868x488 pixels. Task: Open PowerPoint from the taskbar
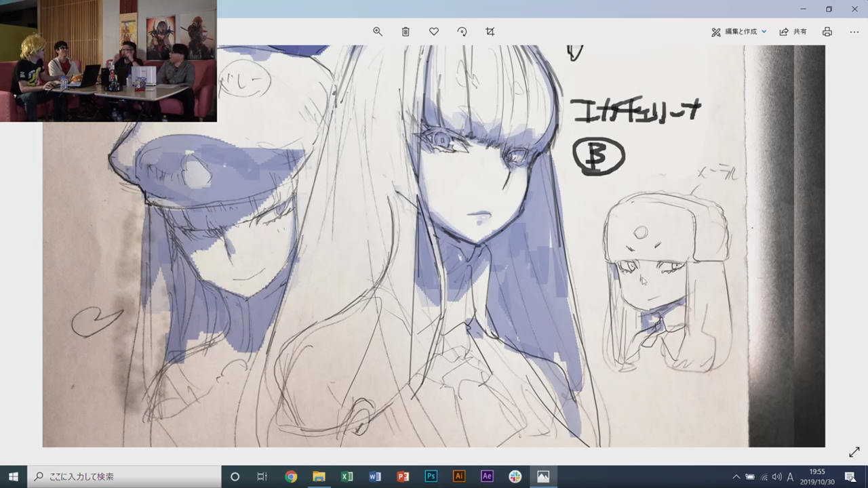[403, 476]
